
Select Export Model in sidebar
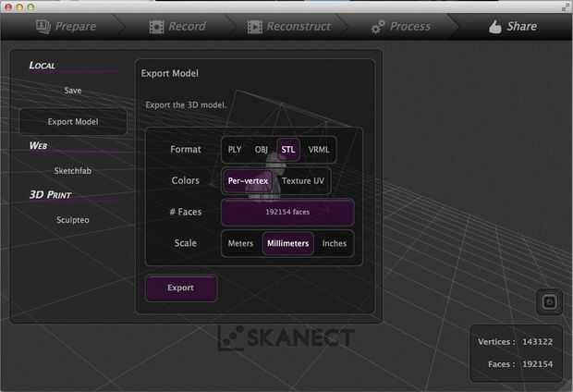point(73,121)
